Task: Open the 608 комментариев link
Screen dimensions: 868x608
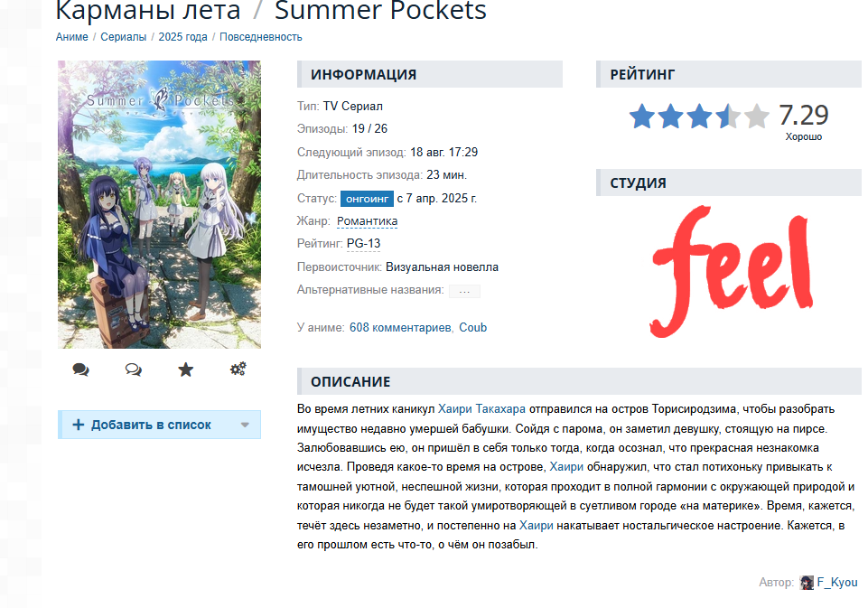Action: [400, 327]
